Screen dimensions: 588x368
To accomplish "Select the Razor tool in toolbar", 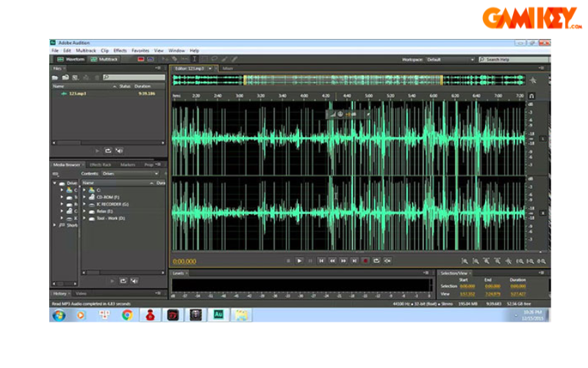I will click(174, 59).
